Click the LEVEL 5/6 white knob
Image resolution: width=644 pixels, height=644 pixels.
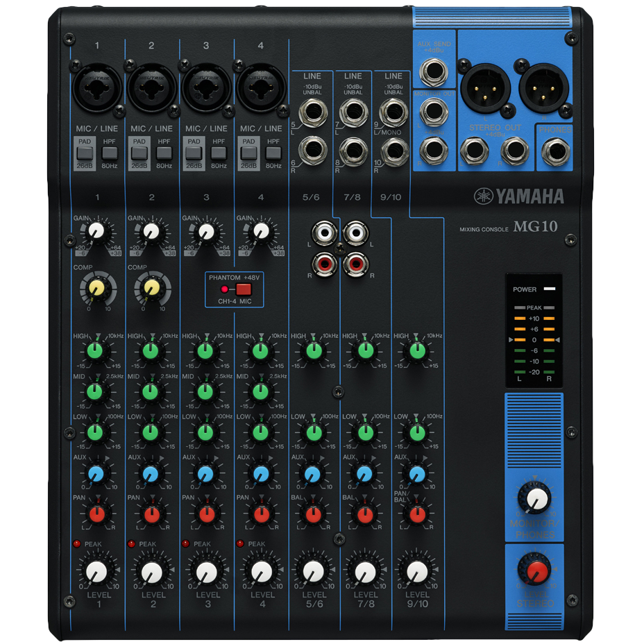(314, 571)
